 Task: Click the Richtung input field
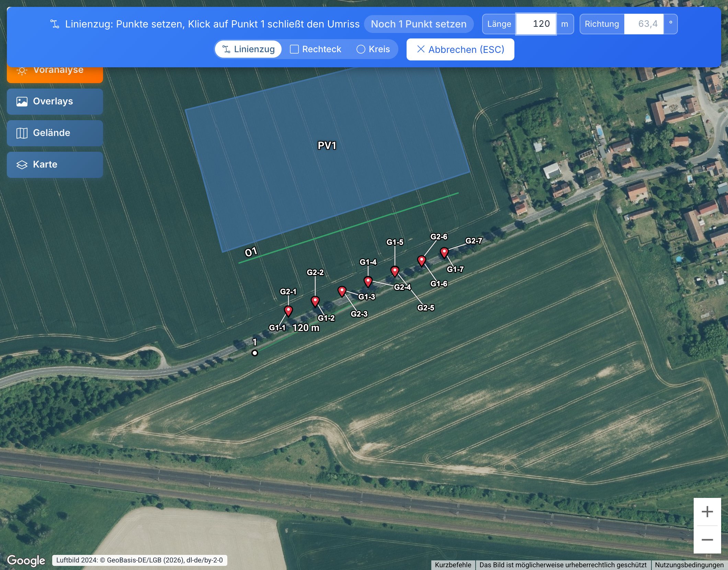[644, 24]
